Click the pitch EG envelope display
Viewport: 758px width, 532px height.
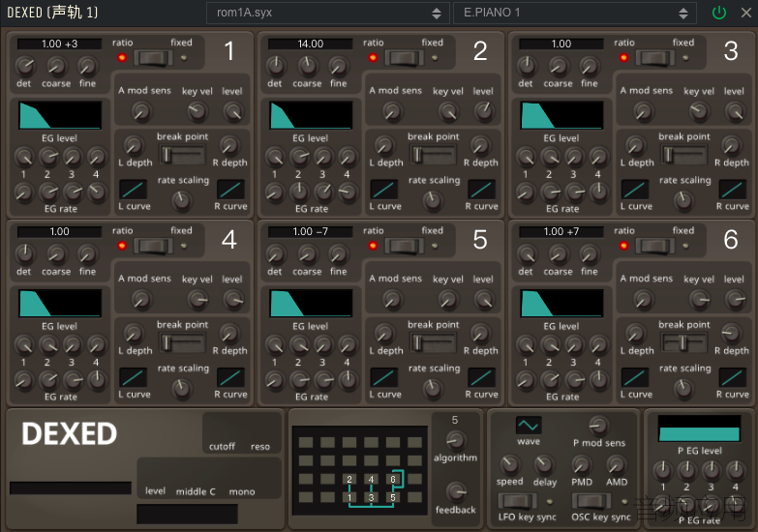(x=699, y=429)
